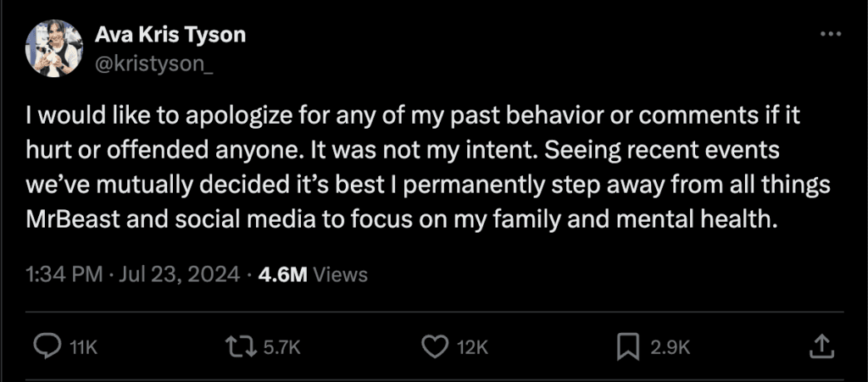This screenshot has height=382, width=868.
Task: Click the 4.6M view count number
Action: coord(285,274)
